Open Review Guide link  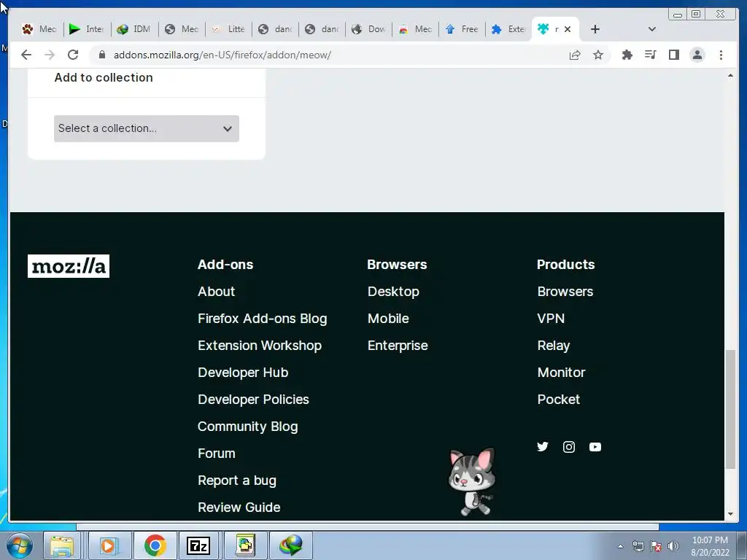click(239, 507)
